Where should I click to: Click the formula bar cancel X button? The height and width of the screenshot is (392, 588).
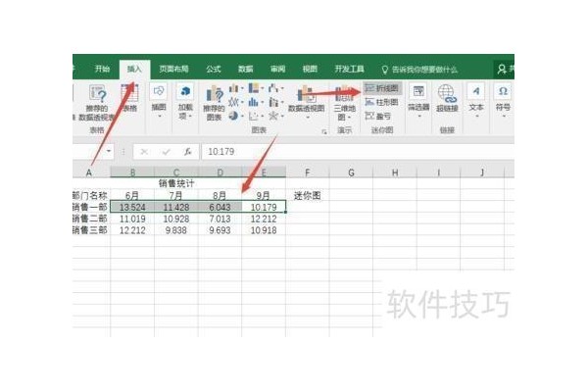pyautogui.click(x=144, y=152)
